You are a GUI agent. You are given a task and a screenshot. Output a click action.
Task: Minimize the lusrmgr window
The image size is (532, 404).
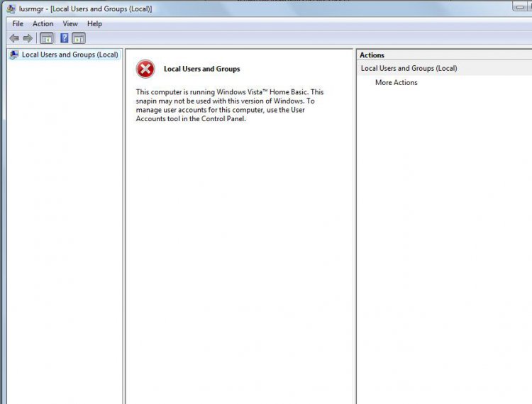click(521, 6)
